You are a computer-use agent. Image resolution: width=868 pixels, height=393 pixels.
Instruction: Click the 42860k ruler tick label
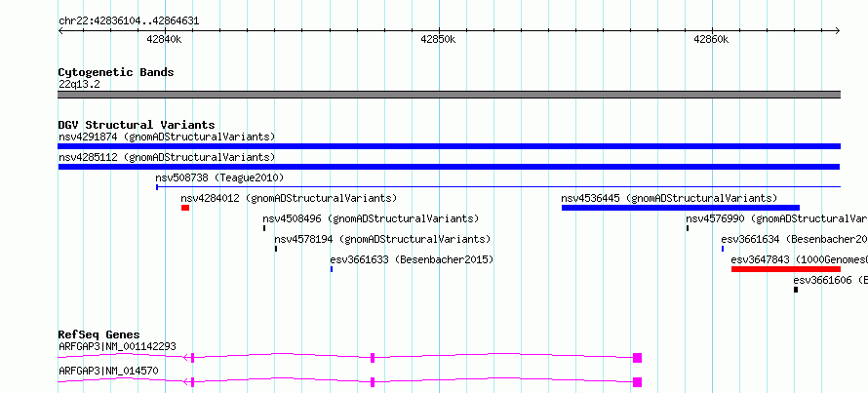711,39
